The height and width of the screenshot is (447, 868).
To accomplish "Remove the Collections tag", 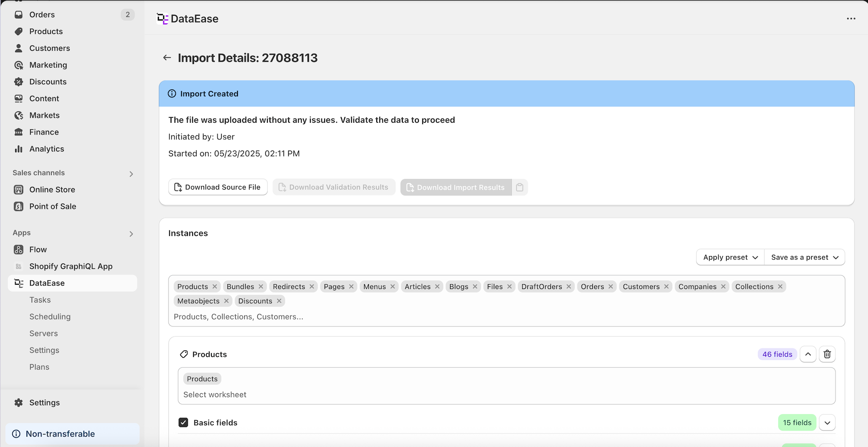I will tap(780, 286).
